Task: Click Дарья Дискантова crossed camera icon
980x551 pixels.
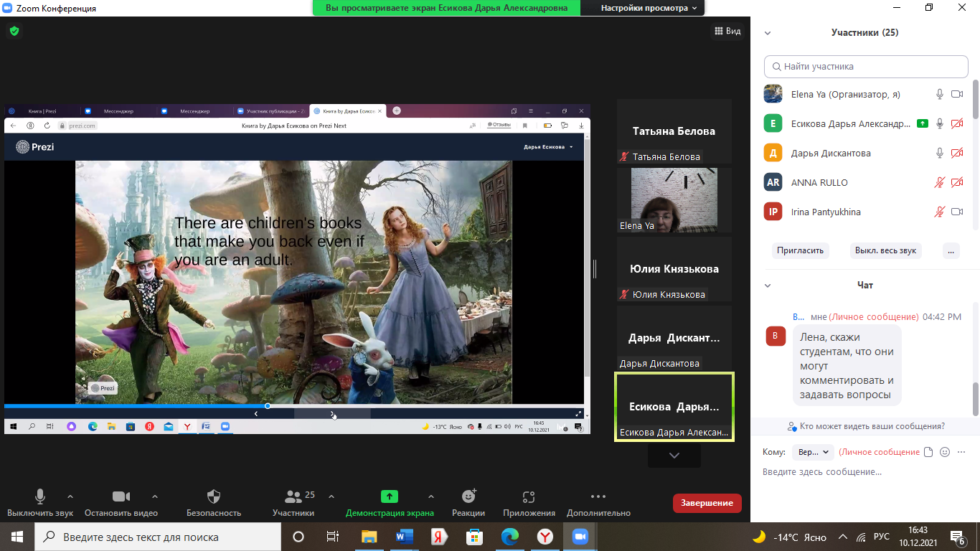Action: click(956, 153)
